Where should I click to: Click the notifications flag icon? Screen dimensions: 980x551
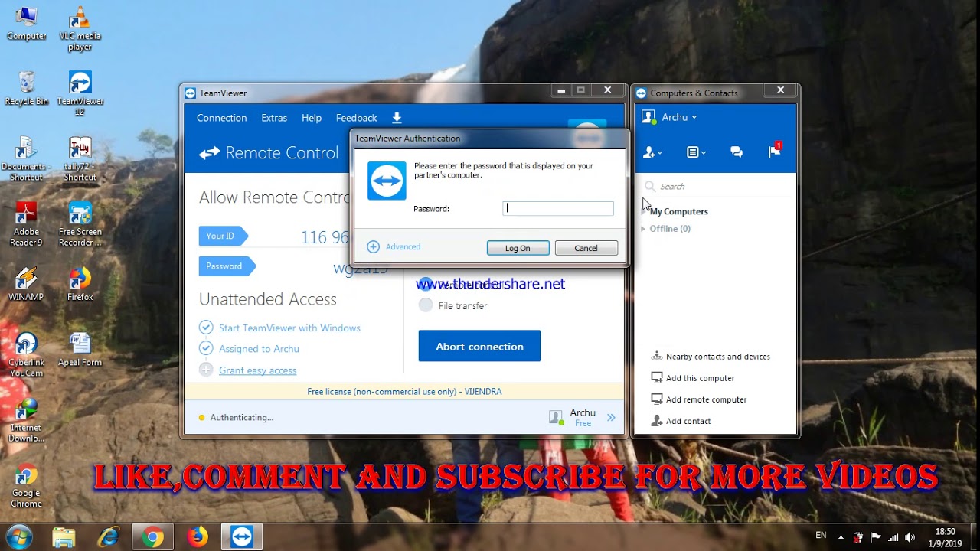point(775,152)
